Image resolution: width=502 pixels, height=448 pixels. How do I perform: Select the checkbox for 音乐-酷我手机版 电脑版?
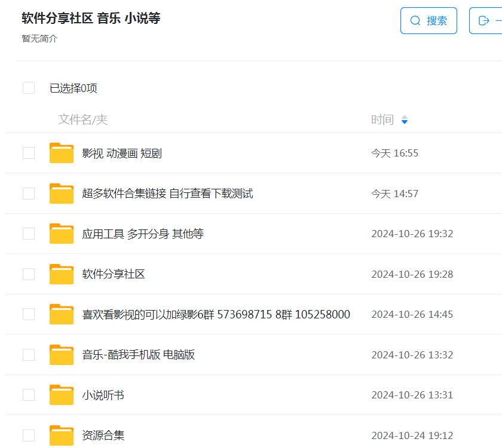pyautogui.click(x=29, y=354)
